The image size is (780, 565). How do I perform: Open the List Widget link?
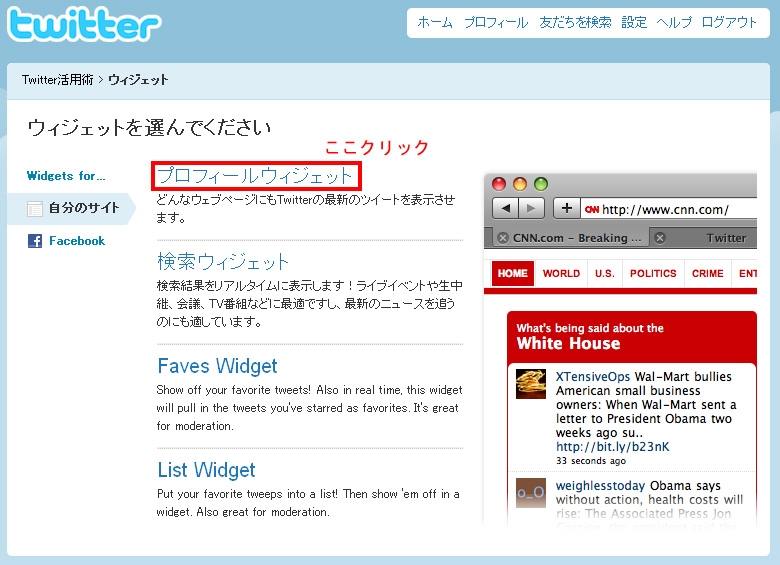[206, 470]
